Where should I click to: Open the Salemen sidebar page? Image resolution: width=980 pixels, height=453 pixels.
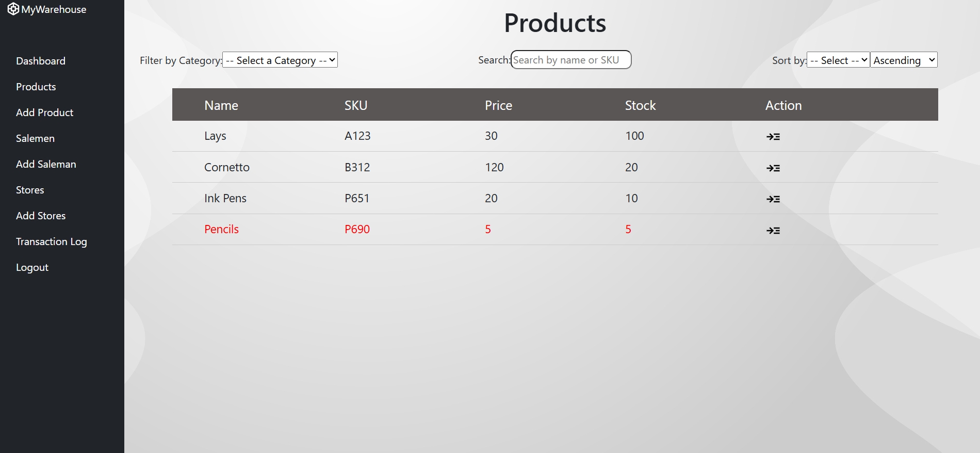(35, 138)
